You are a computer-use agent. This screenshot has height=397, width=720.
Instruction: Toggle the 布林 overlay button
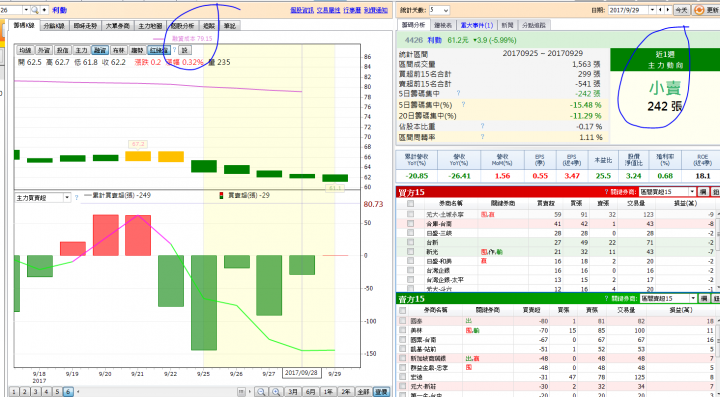[118, 50]
